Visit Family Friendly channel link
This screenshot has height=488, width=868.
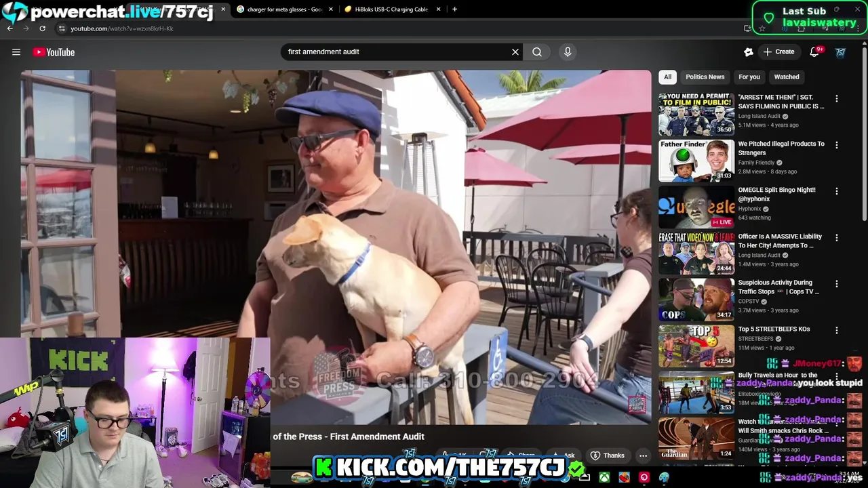click(x=756, y=163)
